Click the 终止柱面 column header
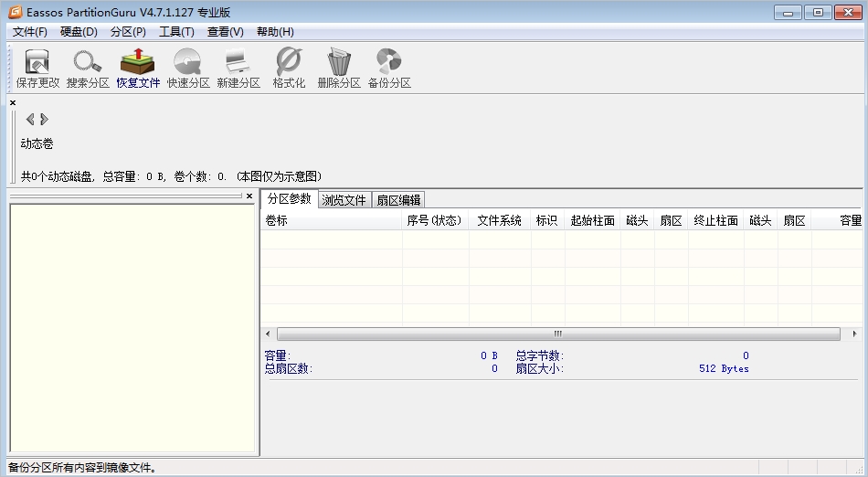Viewport: 868px width, 477px height. click(x=715, y=220)
